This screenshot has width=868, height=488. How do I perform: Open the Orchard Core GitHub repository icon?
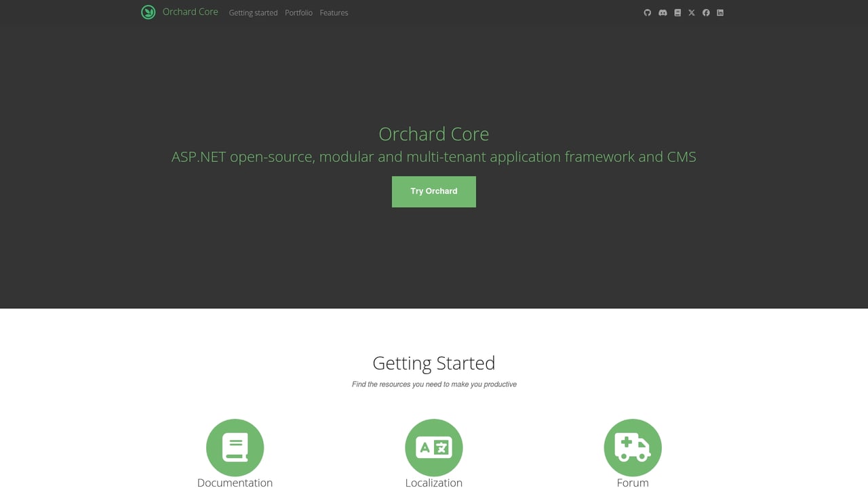coord(647,12)
